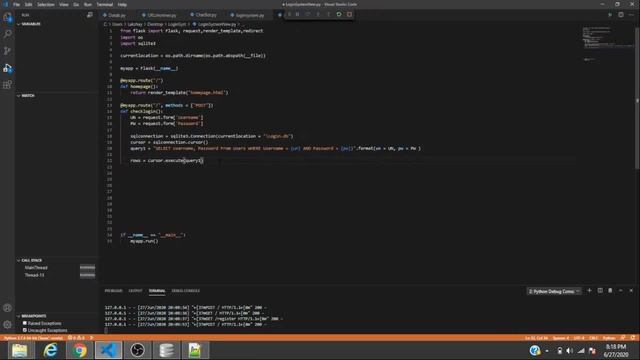
Task: Open the Run menu
Action: pyautogui.click(x=88, y=4)
